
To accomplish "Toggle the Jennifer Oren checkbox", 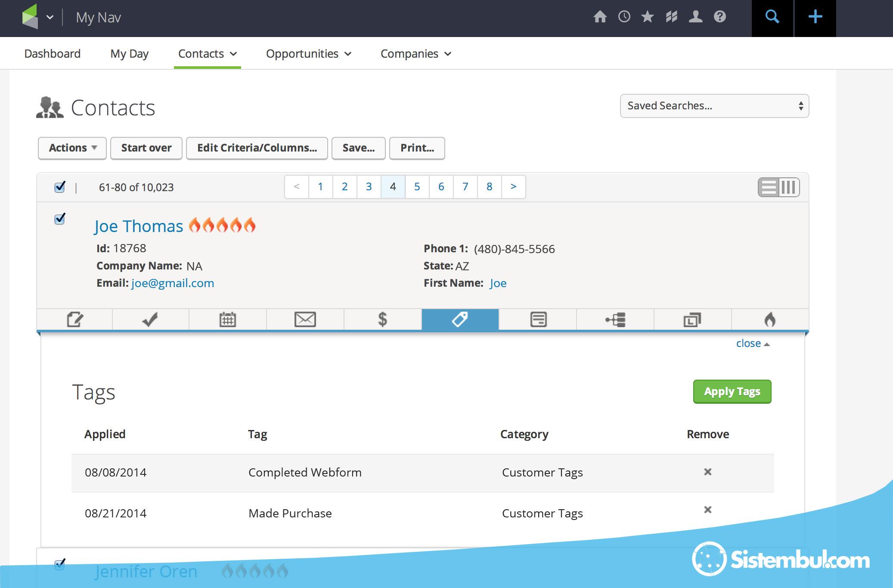I will pyautogui.click(x=60, y=564).
